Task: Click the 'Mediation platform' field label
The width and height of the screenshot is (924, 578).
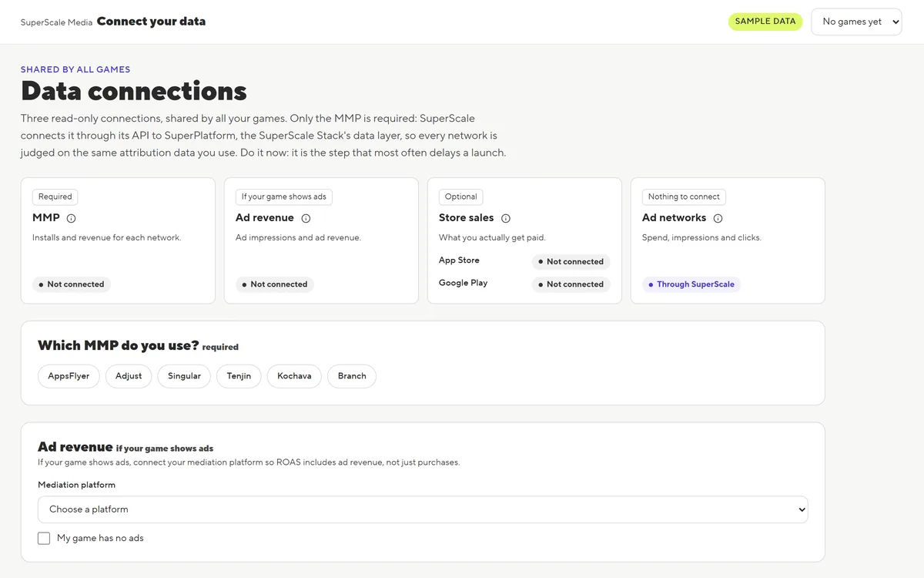Action: click(76, 485)
